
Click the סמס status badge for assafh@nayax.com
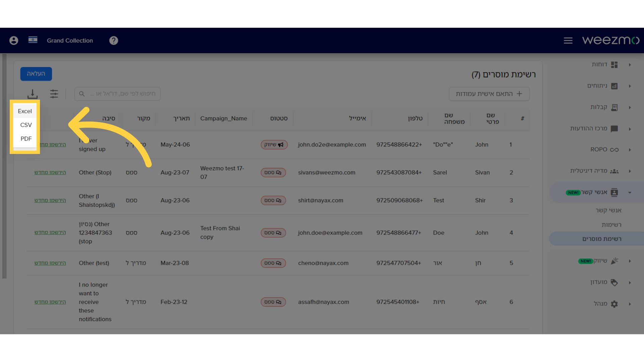pyautogui.click(x=273, y=302)
